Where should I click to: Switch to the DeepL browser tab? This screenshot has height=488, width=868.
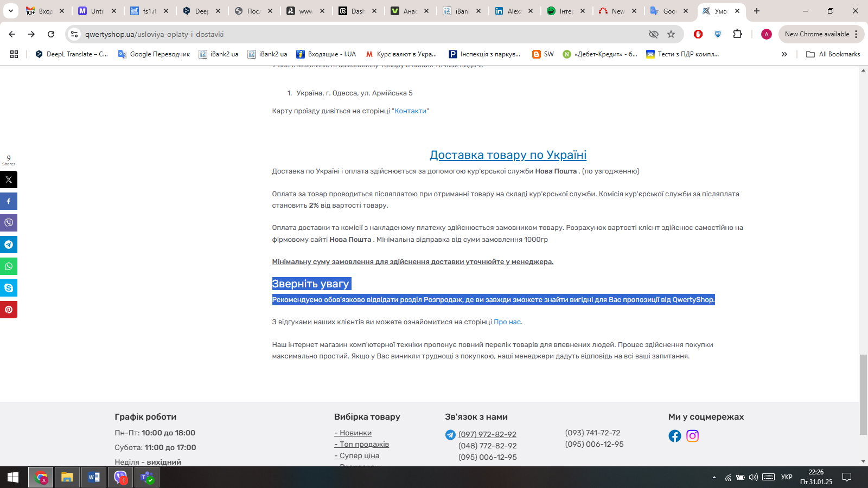click(202, 11)
